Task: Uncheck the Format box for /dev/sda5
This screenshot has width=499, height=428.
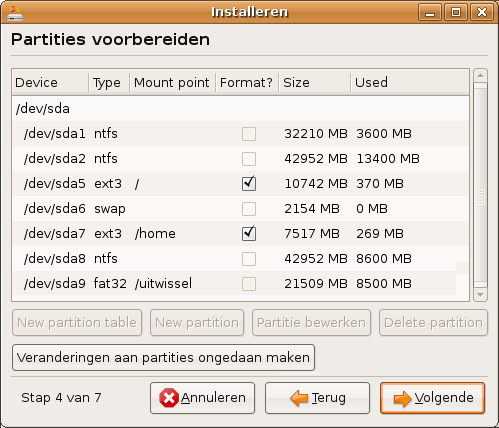Action: [x=249, y=184]
